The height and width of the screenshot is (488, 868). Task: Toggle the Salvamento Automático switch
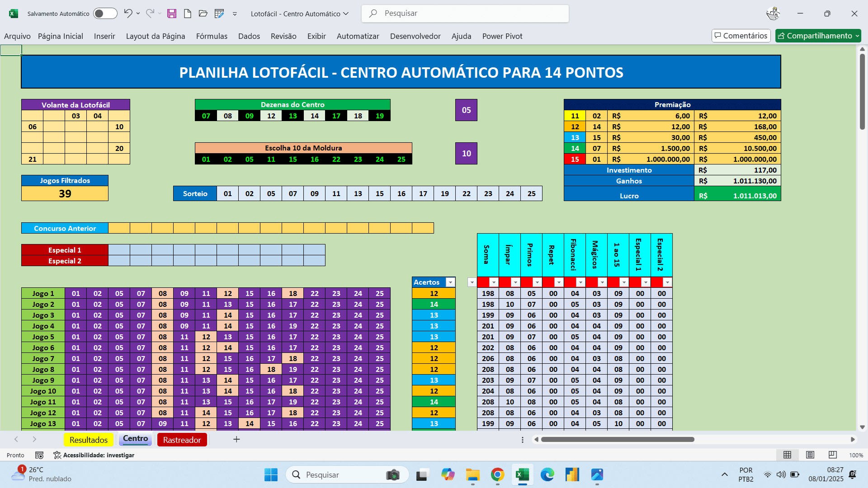(105, 14)
